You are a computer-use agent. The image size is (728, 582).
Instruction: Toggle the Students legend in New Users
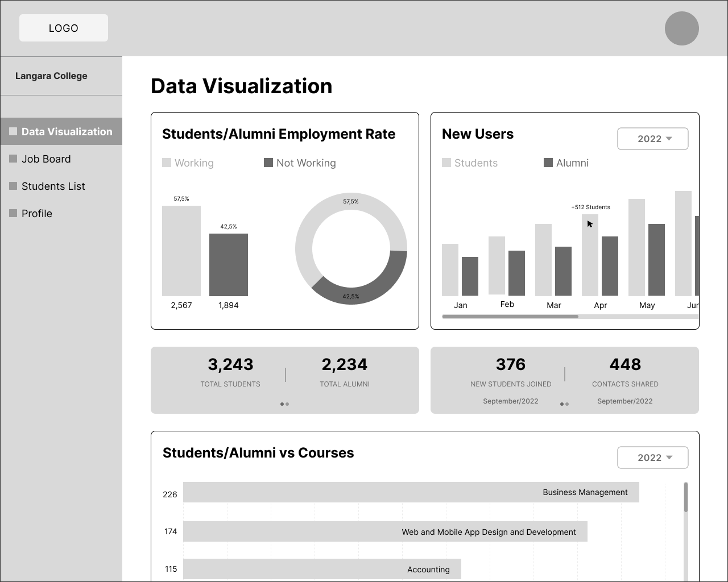470,163
